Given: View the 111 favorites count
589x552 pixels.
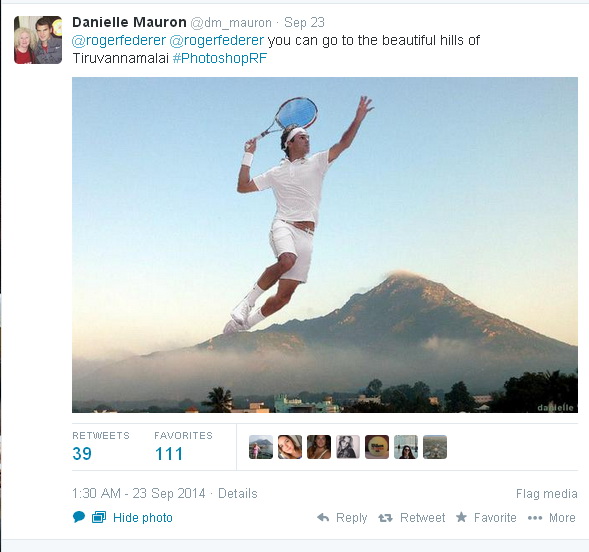Looking at the screenshot, I should tap(169, 454).
